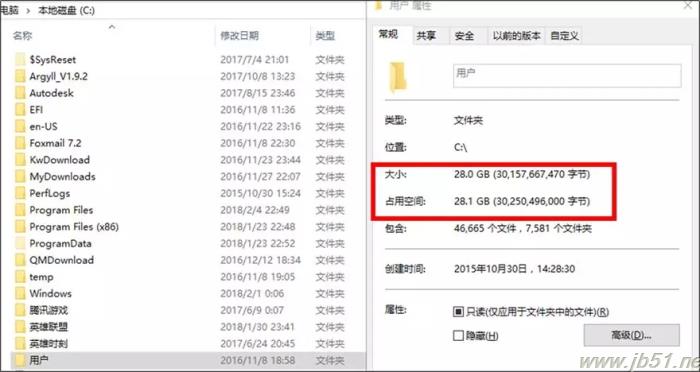Click the large folder icon in properties dialog
The image size is (700, 372).
click(x=398, y=77)
